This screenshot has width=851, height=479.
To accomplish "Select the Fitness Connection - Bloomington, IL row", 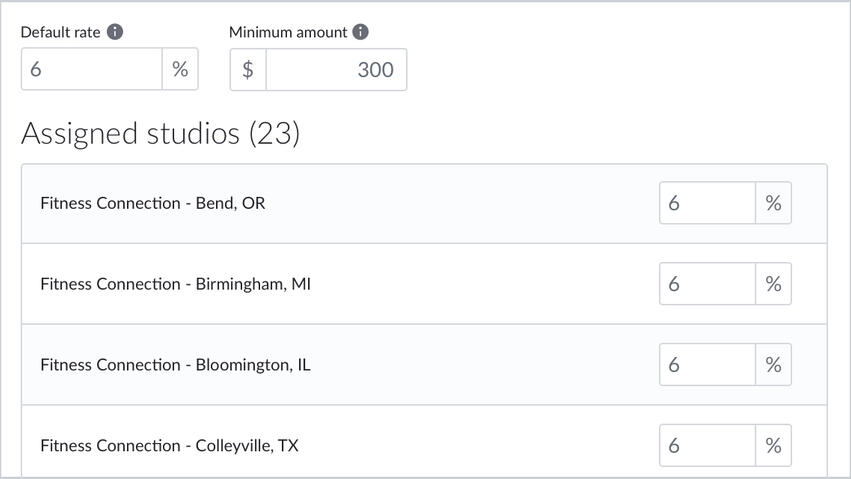I will pyautogui.click(x=175, y=365).
